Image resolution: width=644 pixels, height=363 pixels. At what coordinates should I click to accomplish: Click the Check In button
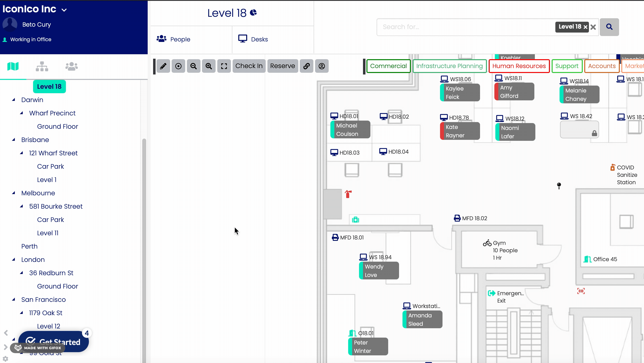pyautogui.click(x=249, y=66)
